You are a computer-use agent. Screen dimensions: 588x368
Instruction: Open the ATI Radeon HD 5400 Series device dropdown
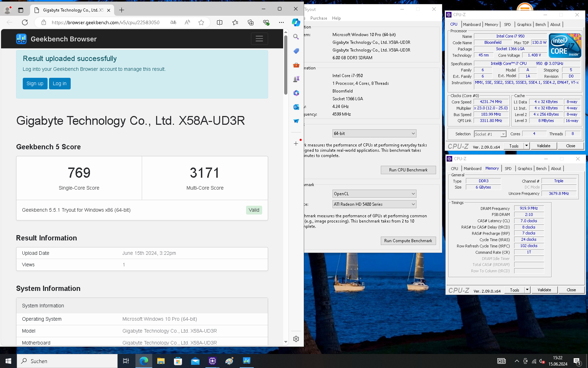pos(374,204)
